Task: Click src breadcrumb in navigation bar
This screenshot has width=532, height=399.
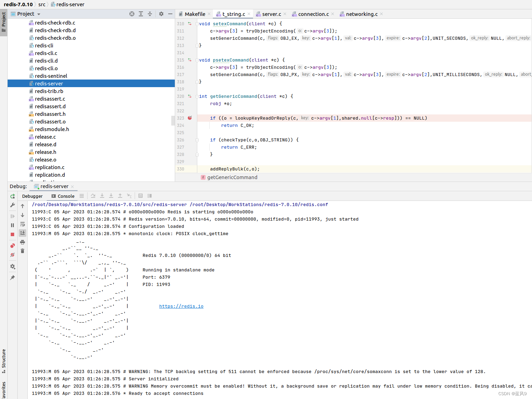Action: [42, 4]
